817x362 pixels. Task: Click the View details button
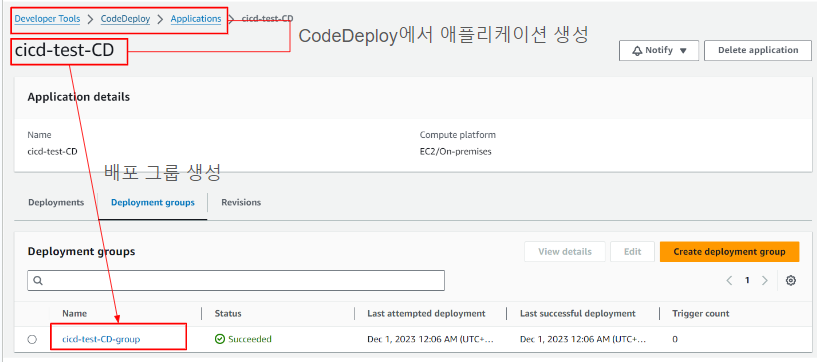(x=565, y=252)
